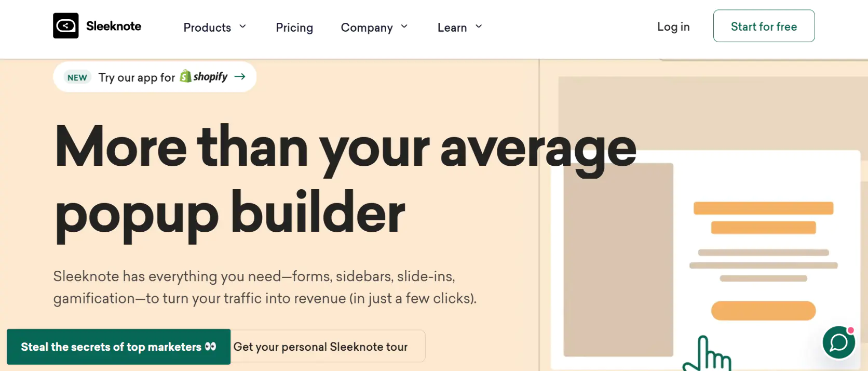Open the Products menu
Viewport: 868px width, 371px height.
coord(207,28)
